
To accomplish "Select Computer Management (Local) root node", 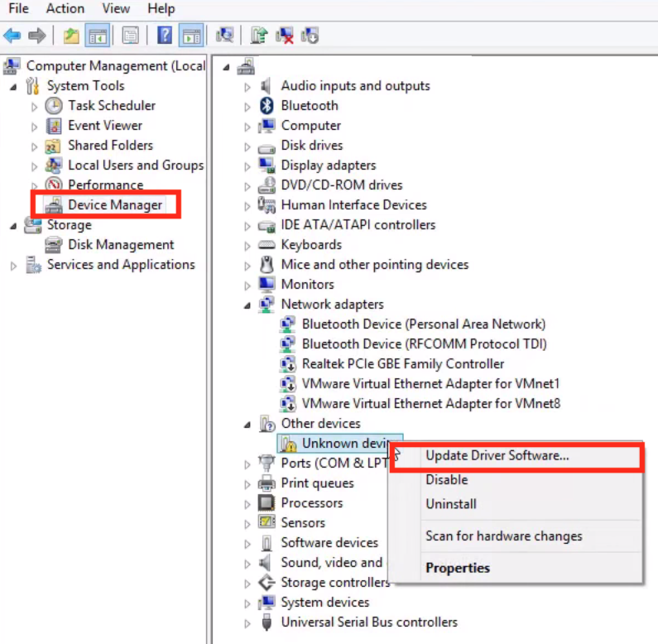I will 116,66.
